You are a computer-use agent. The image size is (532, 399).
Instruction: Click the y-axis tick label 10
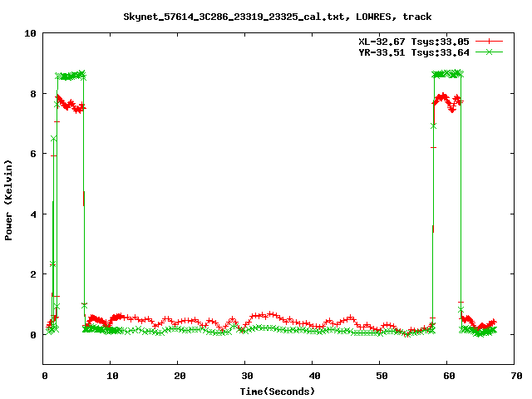[x=30, y=33]
